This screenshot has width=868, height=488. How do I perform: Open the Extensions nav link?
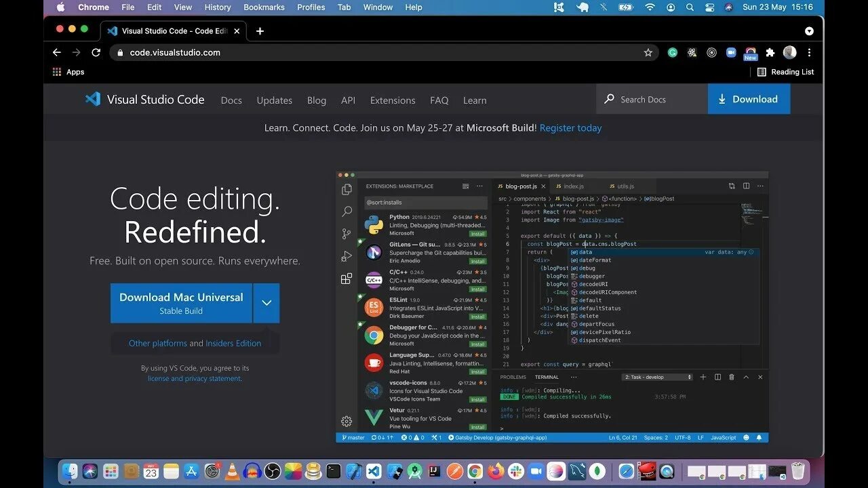[393, 100]
